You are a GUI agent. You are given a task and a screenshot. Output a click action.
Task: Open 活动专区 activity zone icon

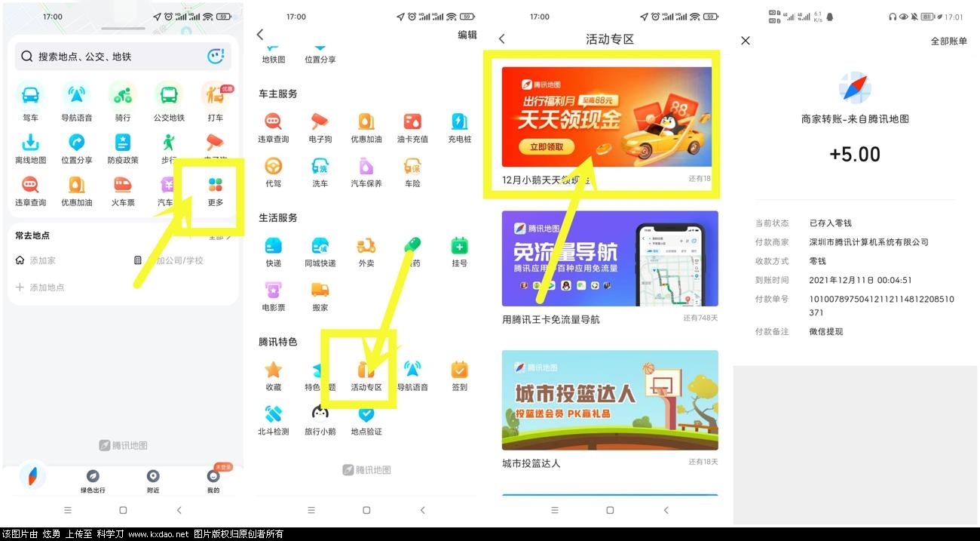(x=366, y=370)
